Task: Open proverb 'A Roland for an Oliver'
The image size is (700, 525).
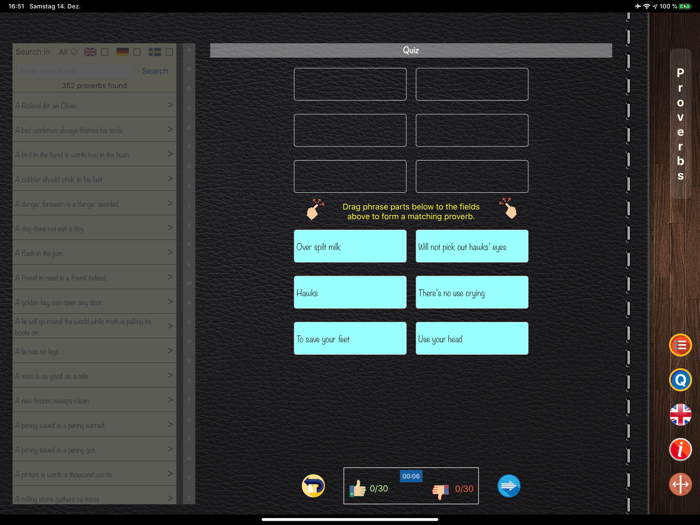Action: [x=94, y=105]
